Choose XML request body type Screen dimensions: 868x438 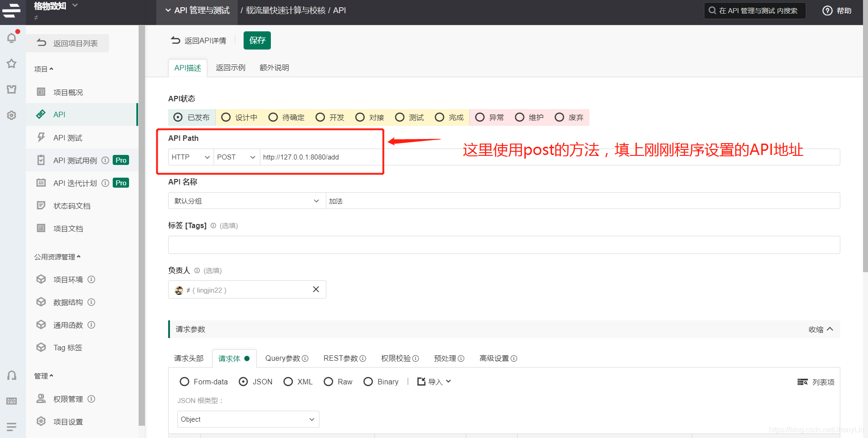pyautogui.click(x=288, y=382)
